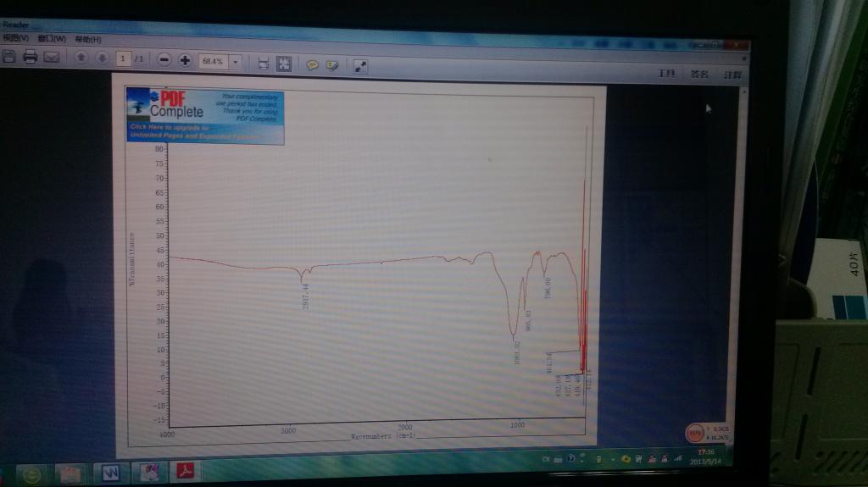This screenshot has height=487, width=868.
Task: Open the 视图(V) menu
Action: click(15, 37)
